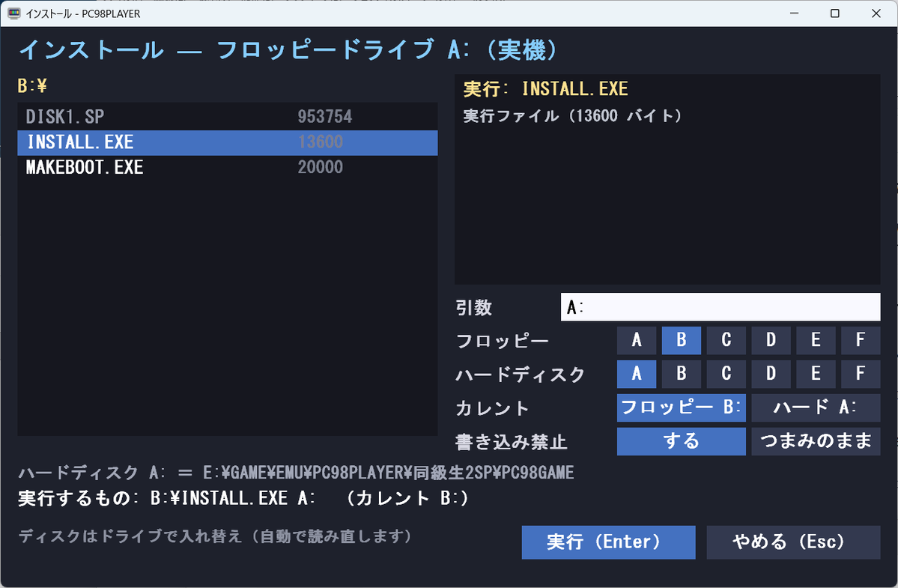
Task: Click the ハードディスク A: path line
Action: pyautogui.click(x=296, y=473)
